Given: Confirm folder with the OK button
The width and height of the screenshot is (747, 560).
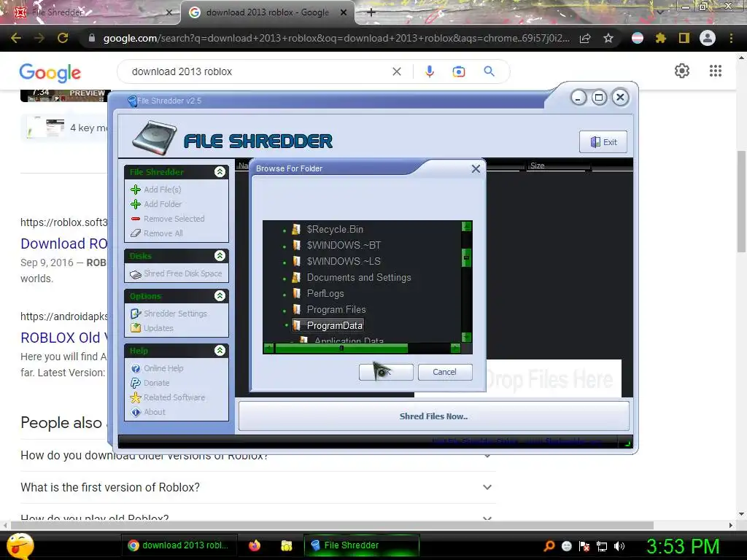Looking at the screenshot, I should [386, 372].
